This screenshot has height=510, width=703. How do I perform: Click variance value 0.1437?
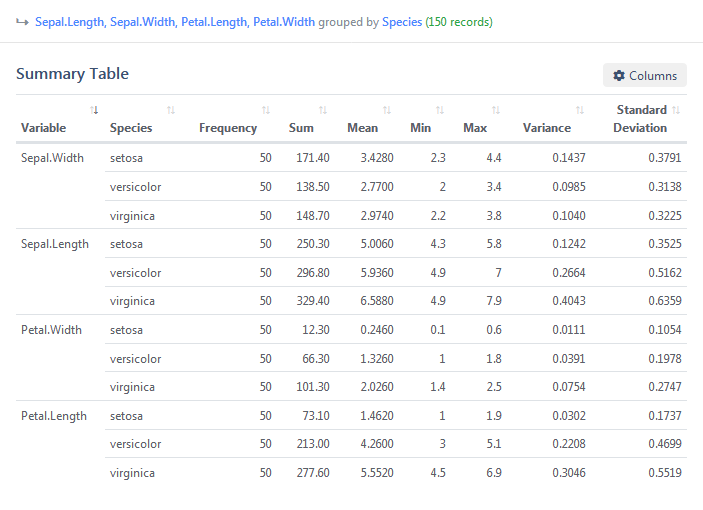click(x=568, y=158)
